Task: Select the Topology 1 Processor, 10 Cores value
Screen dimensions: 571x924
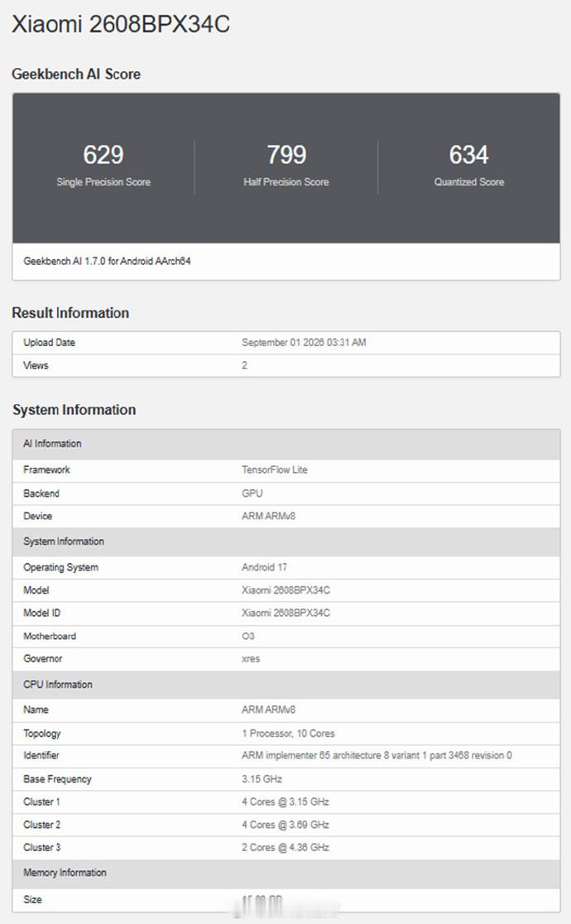Action: pyautogui.click(x=288, y=733)
